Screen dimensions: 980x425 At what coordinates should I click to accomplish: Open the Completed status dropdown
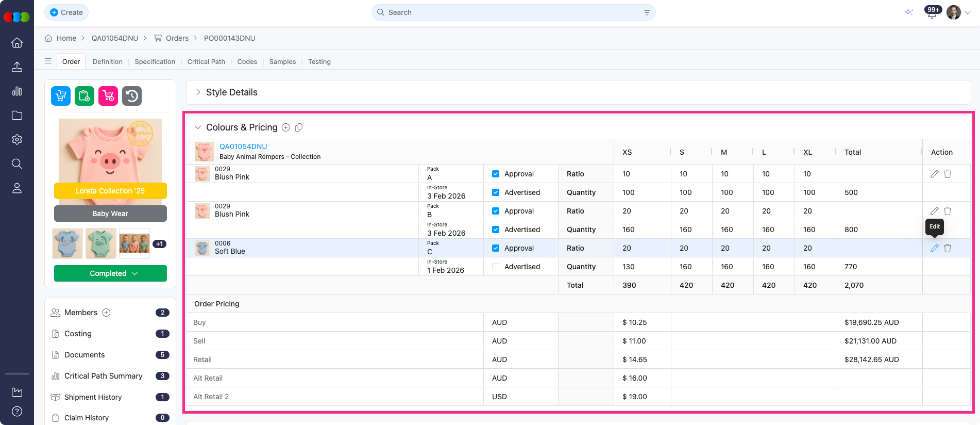(110, 273)
